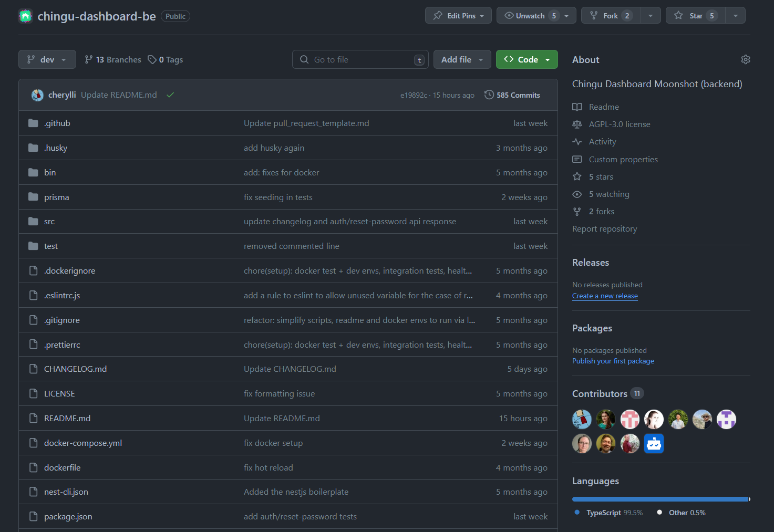Click the Other 0.5% language entry
This screenshot has height=532, width=774.
[682, 513]
